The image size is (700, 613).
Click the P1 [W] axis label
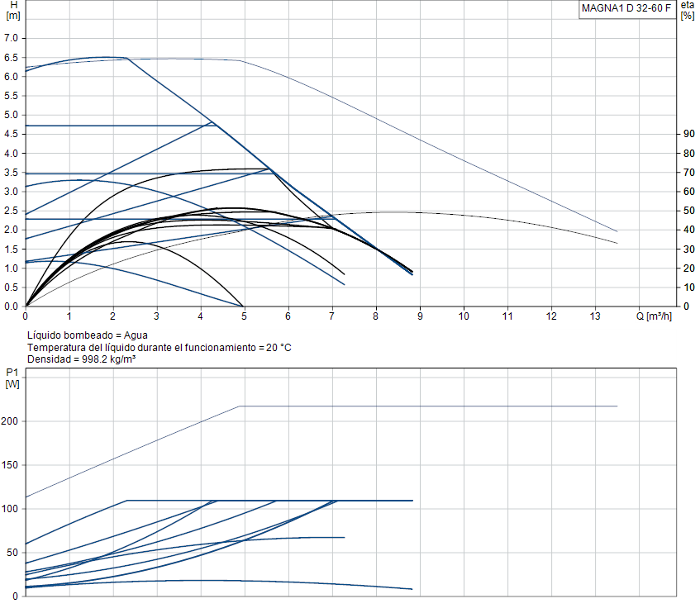coord(12,378)
